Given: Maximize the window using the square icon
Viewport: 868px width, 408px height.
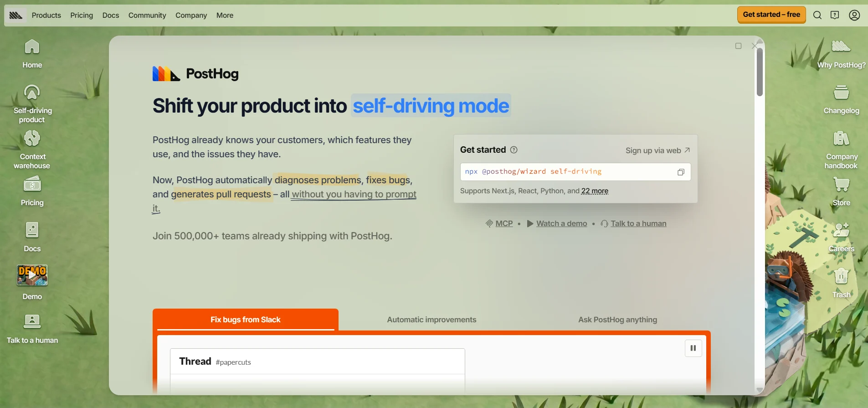Looking at the screenshot, I should pyautogui.click(x=738, y=46).
